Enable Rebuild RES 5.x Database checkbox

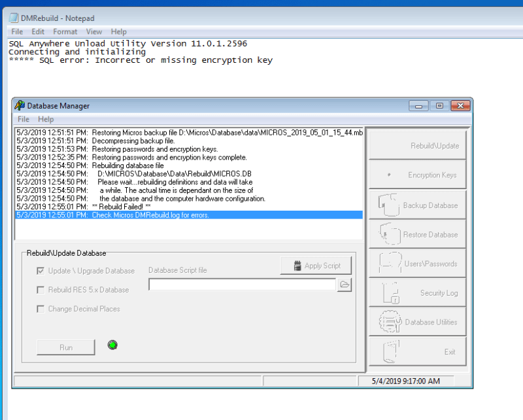click(x=41, y=290)
